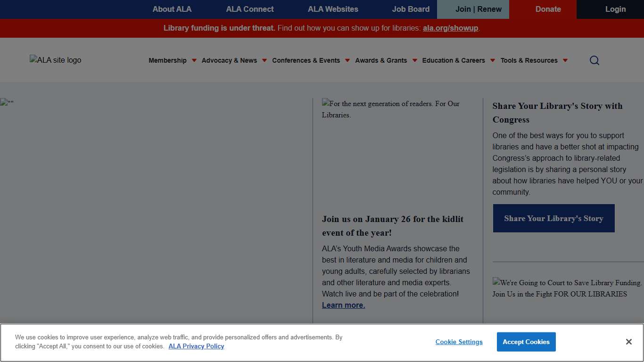The width and height of the screenshot is (644, 362).
Task: Open Cookie Settings
Action: coord(459,342)
